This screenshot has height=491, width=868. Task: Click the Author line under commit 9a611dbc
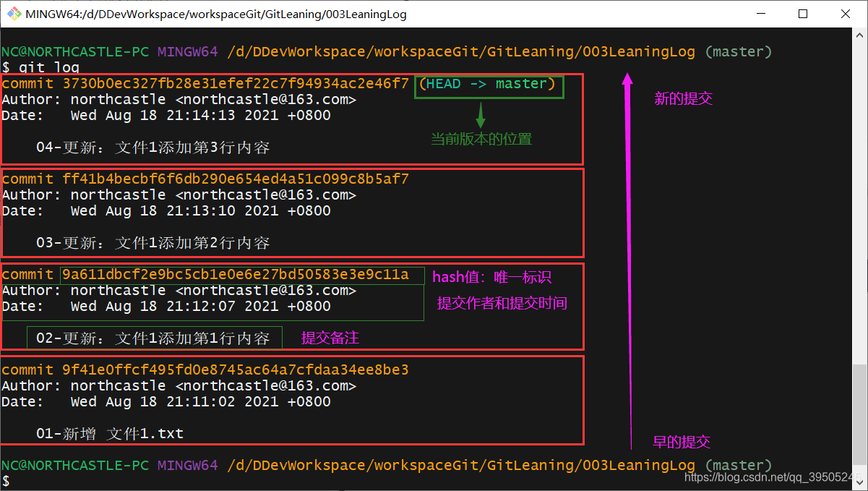pos(179,291)
